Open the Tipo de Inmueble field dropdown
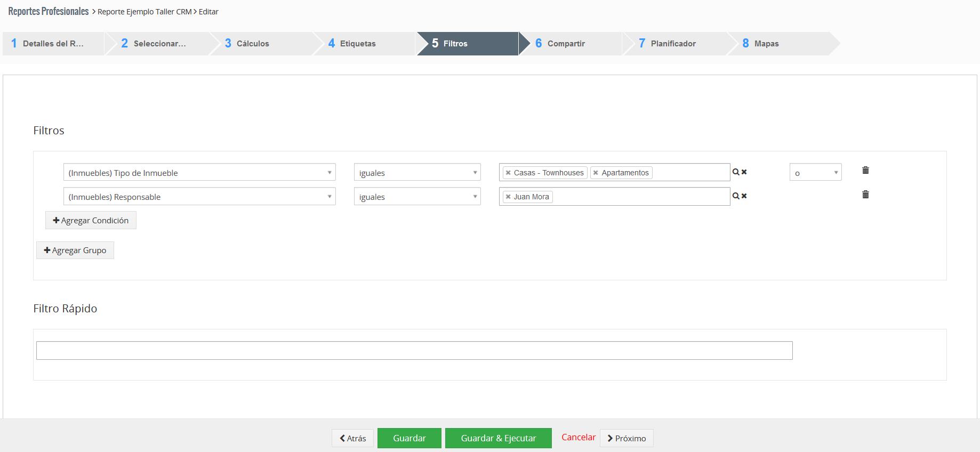The image size is (980, 452). [x=199, y=172]
